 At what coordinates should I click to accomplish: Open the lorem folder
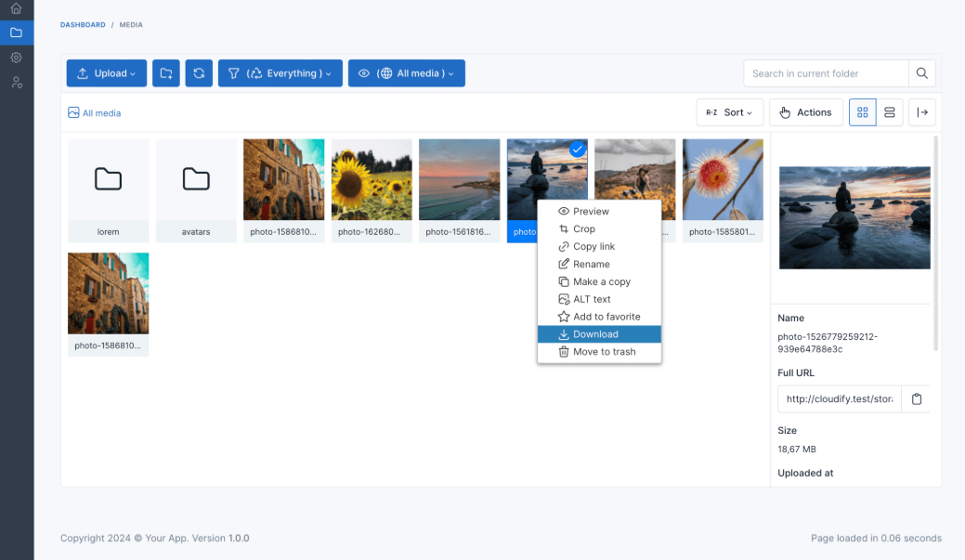[109, 190]
